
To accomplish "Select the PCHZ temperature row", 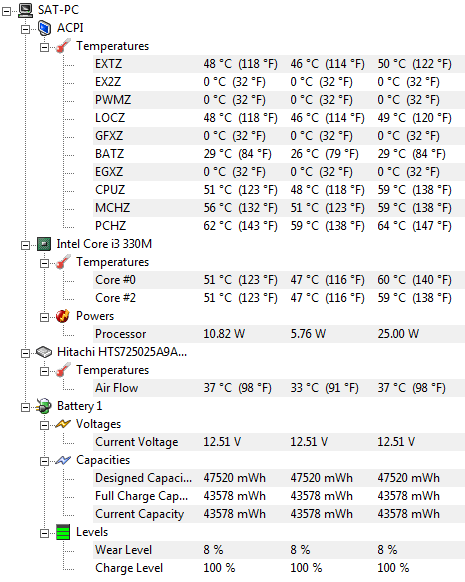I will coord(279,226).
